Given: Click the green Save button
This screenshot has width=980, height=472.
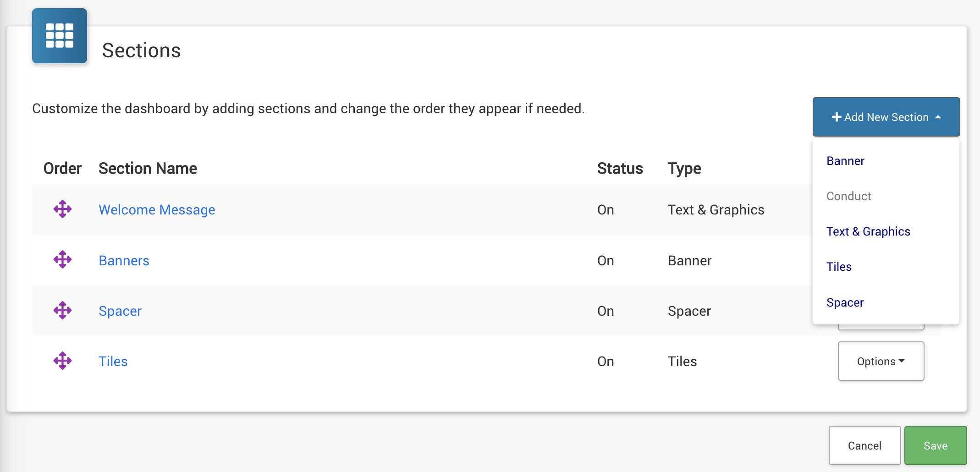Looking at the screenshot, I should [935, 445].
